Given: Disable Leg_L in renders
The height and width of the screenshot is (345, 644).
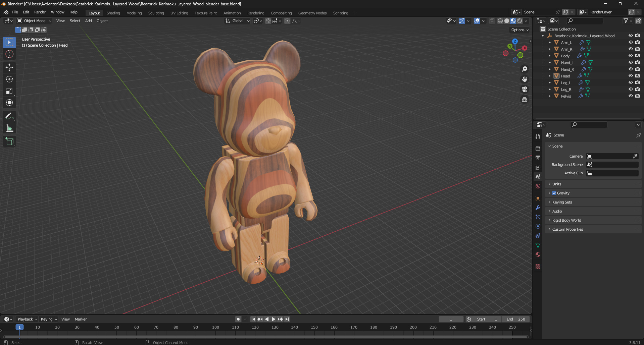Looking at the screenshot, I should pos(637,82).
